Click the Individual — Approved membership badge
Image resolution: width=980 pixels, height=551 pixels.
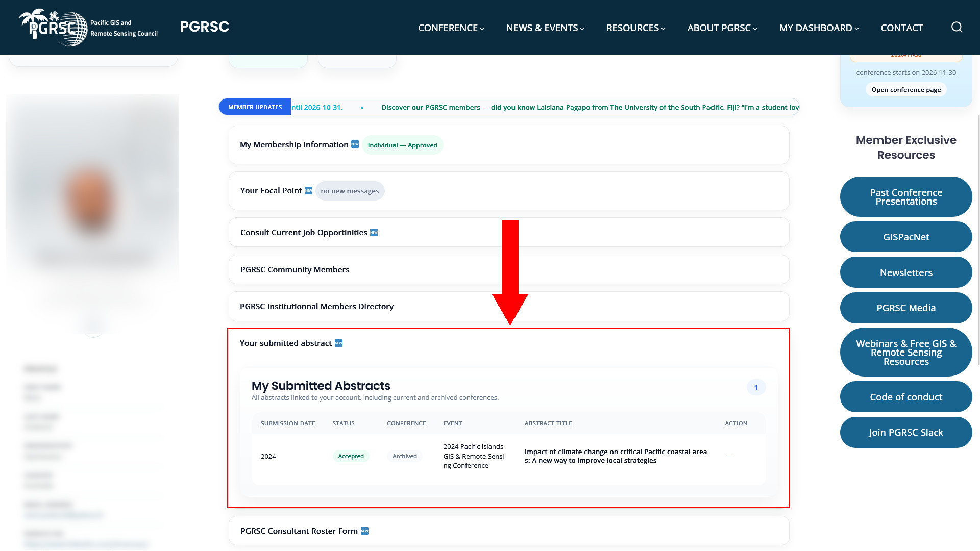click(x=402, y=145)
